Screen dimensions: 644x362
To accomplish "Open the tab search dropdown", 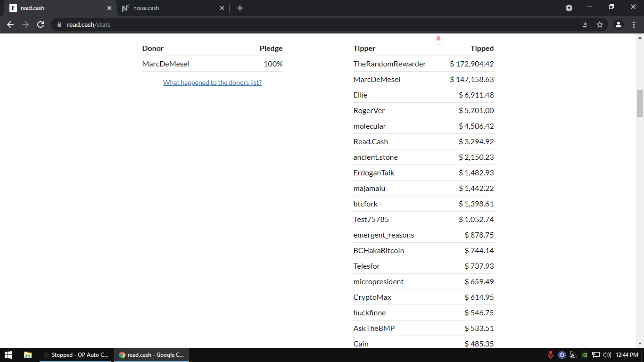I will tap(569, 8).
